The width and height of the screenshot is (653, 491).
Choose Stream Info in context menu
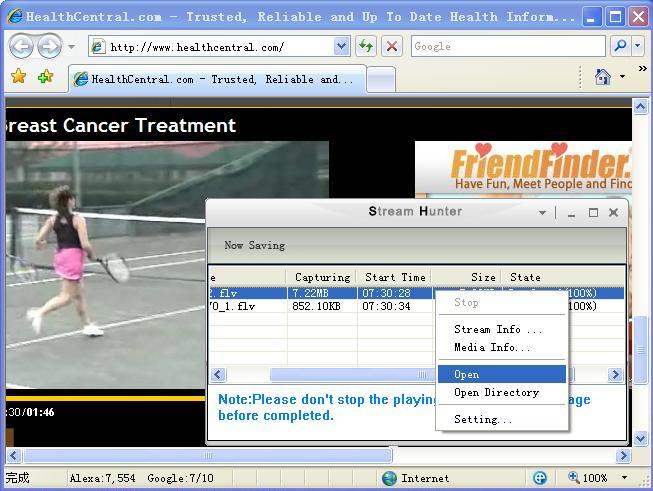coord(502,329)
